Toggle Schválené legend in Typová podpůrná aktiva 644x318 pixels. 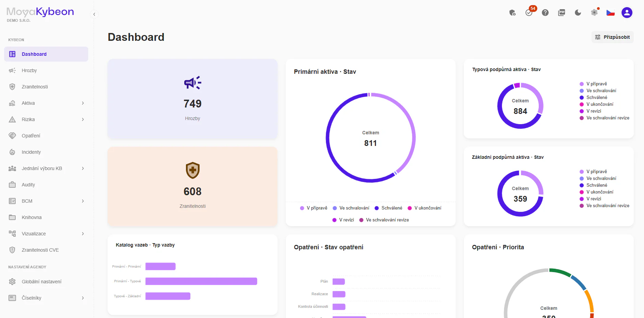point(593,98)
